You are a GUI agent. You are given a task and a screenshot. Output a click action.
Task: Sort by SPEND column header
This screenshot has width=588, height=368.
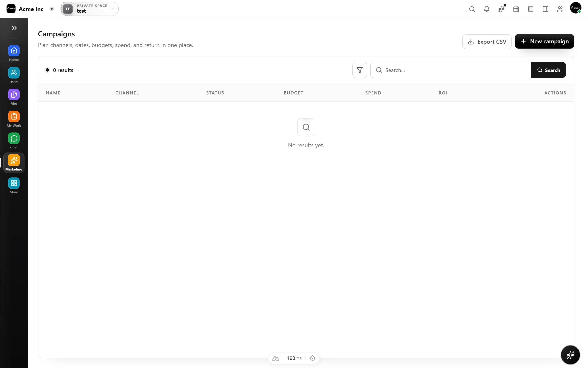coord(373,93)
